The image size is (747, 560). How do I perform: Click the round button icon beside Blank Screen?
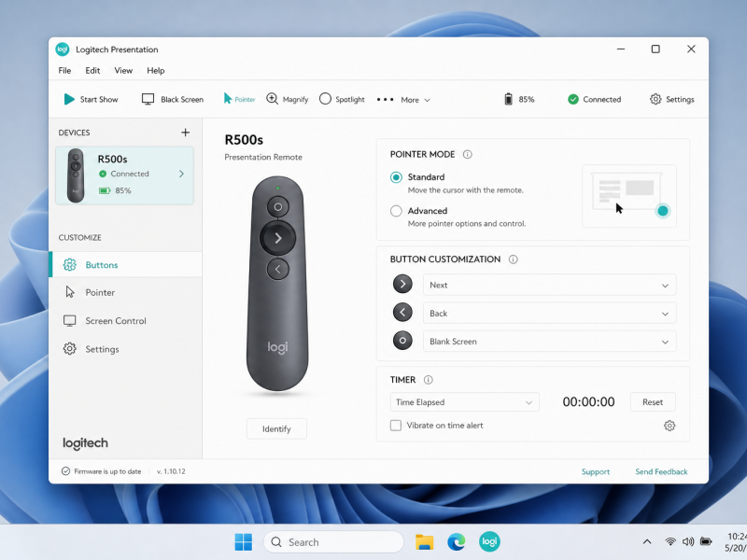point(402,341)
